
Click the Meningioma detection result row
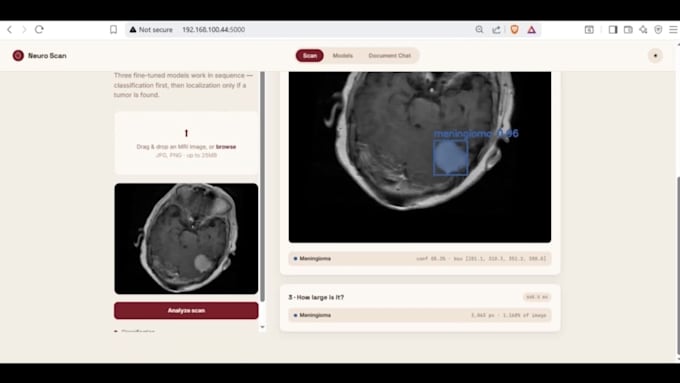pos(420,259)
